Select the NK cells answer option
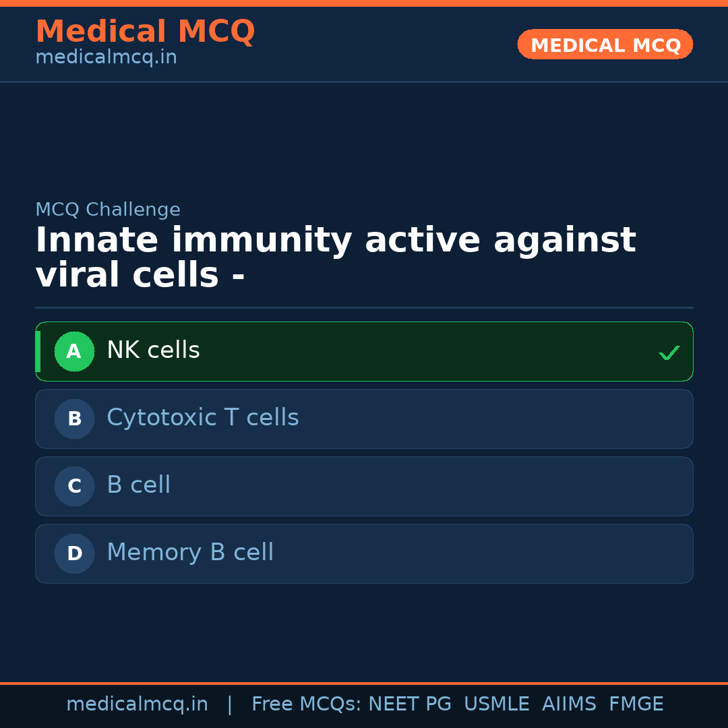This screenshot has height=728, width=728. tap(364, 351)
